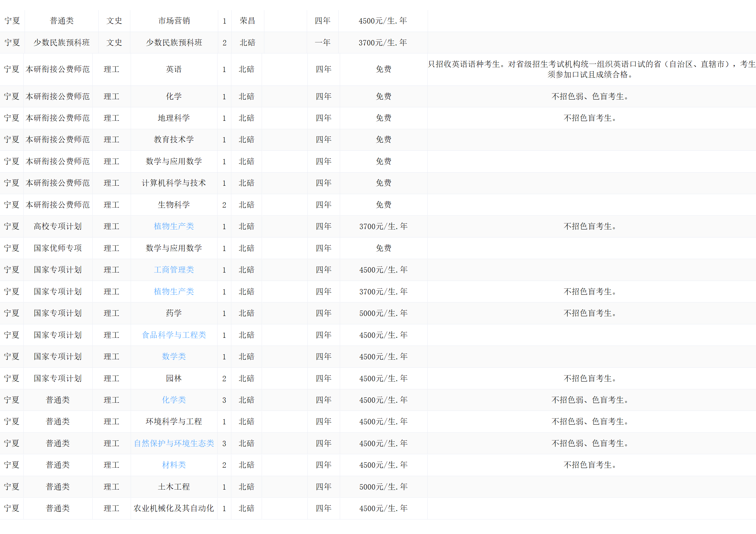The width and height of the screenshot is (756, 534).
Task: Open the 工商管理类 major link
Action: pyautogui.click(x=174, y=270)
